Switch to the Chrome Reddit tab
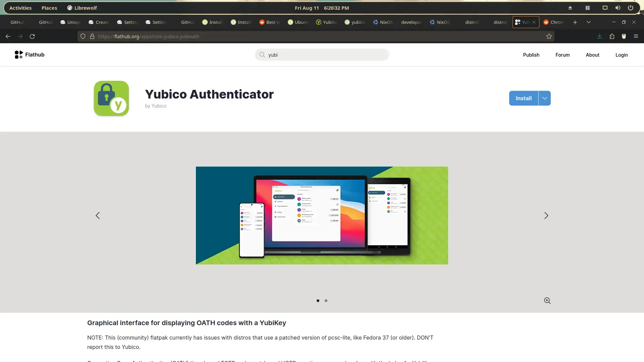 [x=554, y=22]
